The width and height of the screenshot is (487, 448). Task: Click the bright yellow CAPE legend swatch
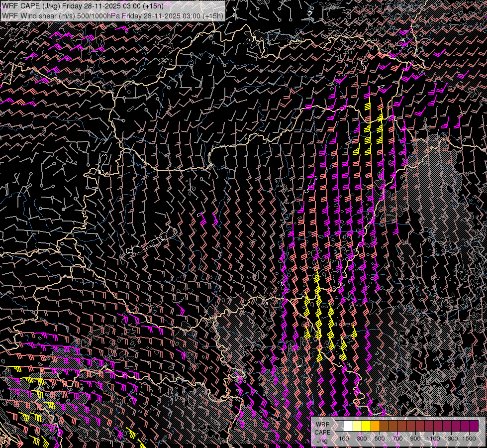pyautogui.click(x=367, y=426)
